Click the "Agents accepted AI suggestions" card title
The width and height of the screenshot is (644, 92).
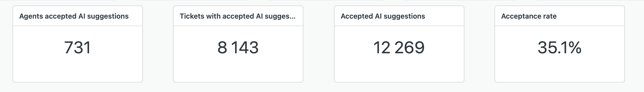click(74, 16)
